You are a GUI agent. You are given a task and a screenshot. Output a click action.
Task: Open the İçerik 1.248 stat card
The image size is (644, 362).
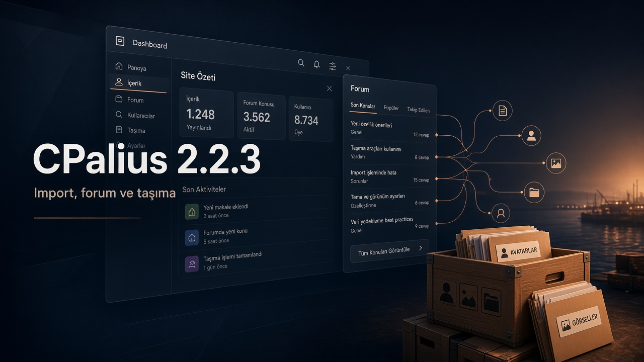[207, 114]
